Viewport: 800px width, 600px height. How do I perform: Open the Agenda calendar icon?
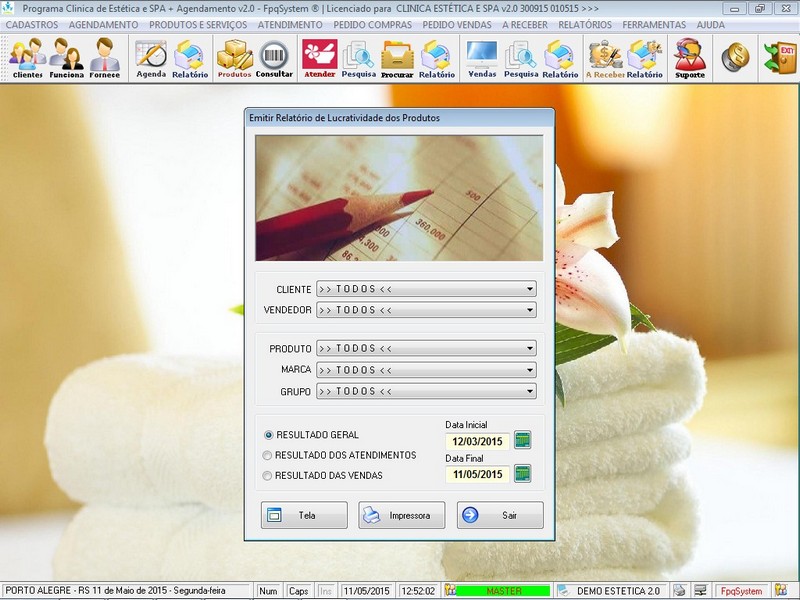click(x=151, y=58)
